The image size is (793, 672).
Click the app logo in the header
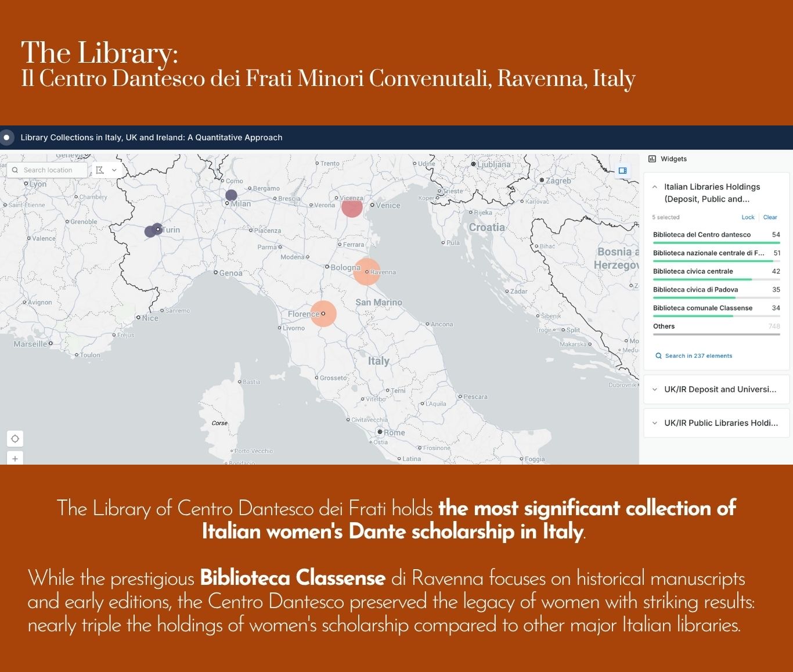click(7, 138)
